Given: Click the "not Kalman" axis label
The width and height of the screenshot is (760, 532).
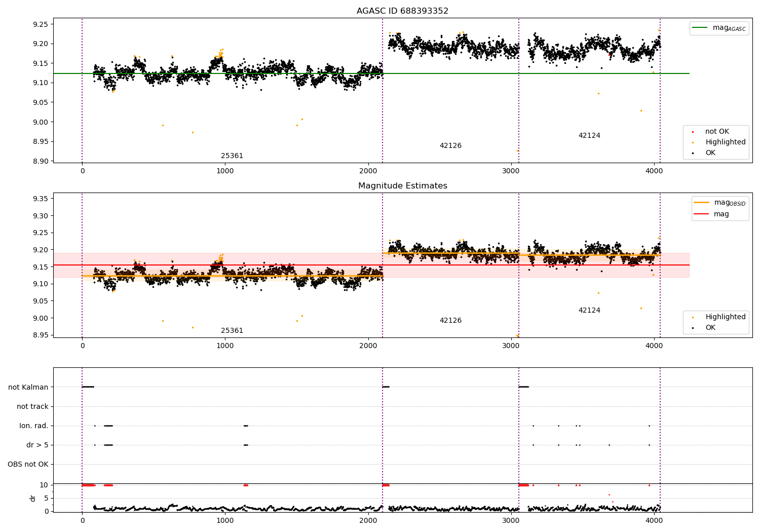Looking at the screenshot, I should (x=28, y=387).
